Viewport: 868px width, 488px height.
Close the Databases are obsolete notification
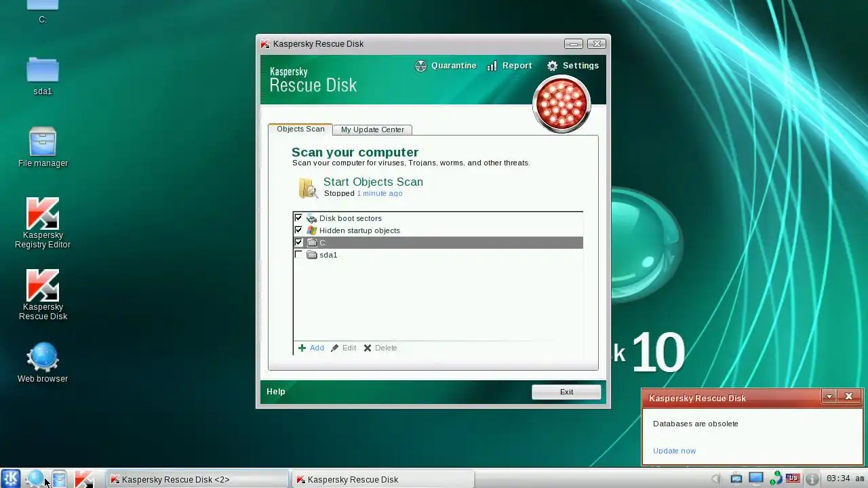848,397
